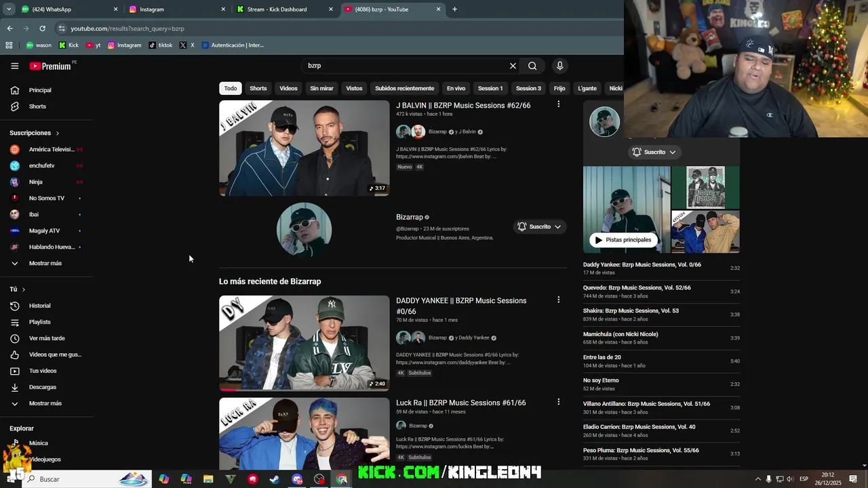Switch to the Stream - Kick Dashboard tab
The width and height of the screenshot is (868, 488).
(283, 9)
